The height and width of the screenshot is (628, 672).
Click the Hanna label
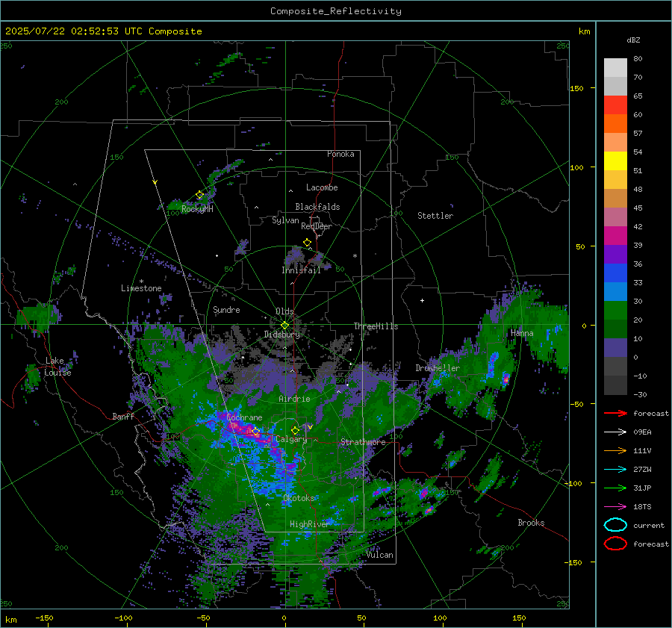point(522,333)
